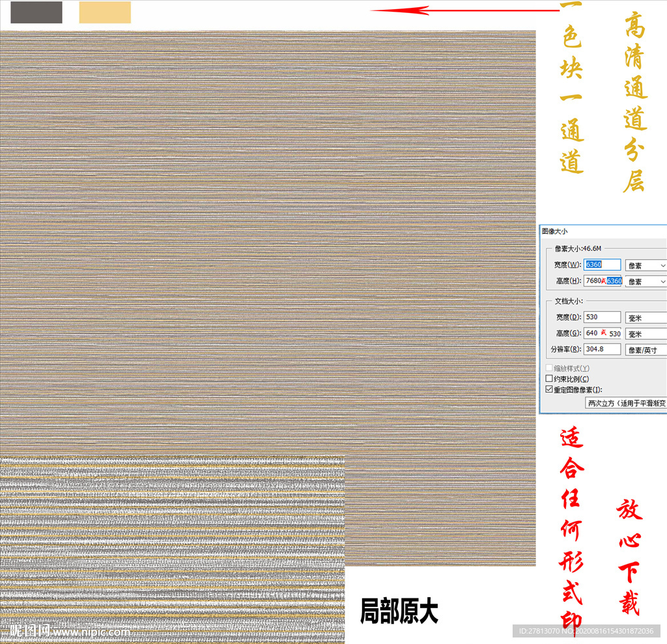Screen dimensions: 667x644
Task: Click the 像素大小:46.6M label
Action: point(578,248)
